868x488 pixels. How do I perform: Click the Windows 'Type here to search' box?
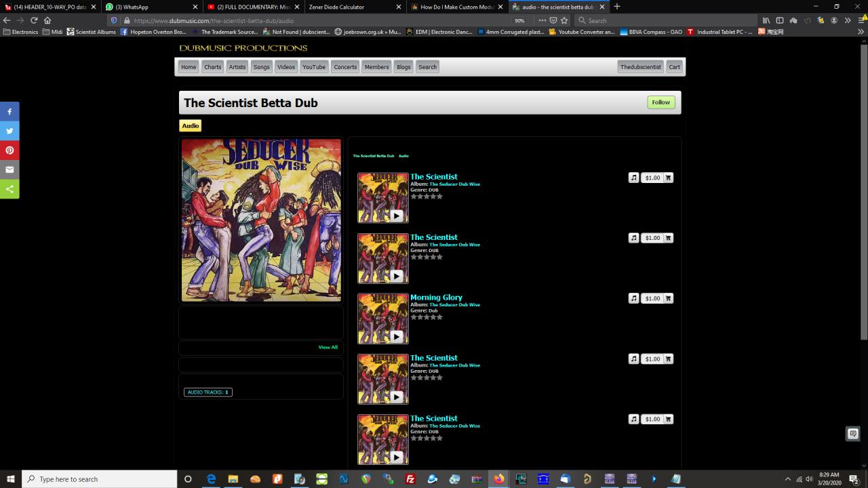[x=100, y=479]
